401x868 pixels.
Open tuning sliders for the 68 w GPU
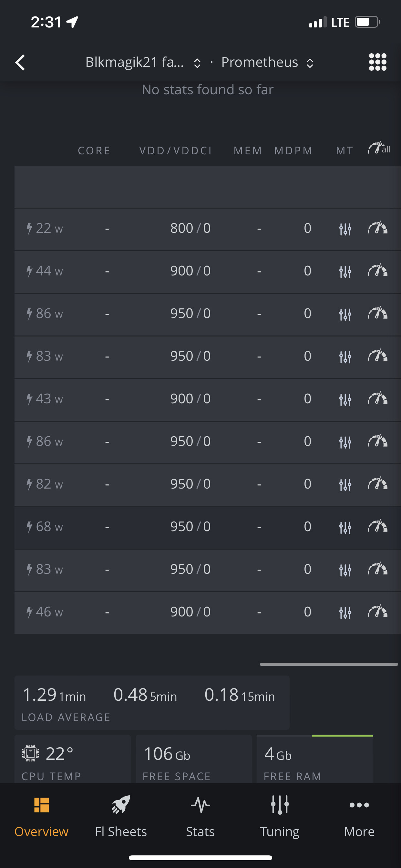(345, 527)
